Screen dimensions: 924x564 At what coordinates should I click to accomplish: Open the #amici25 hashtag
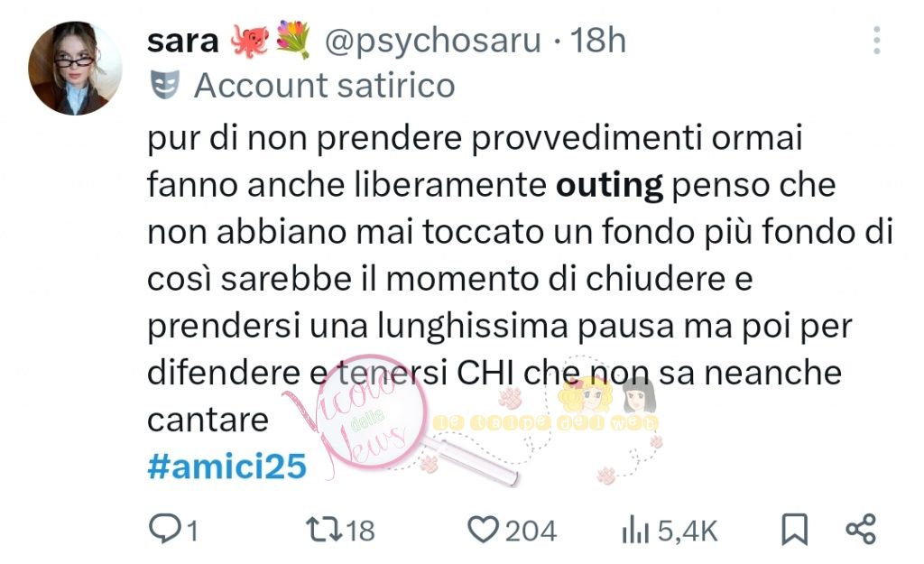226,467
